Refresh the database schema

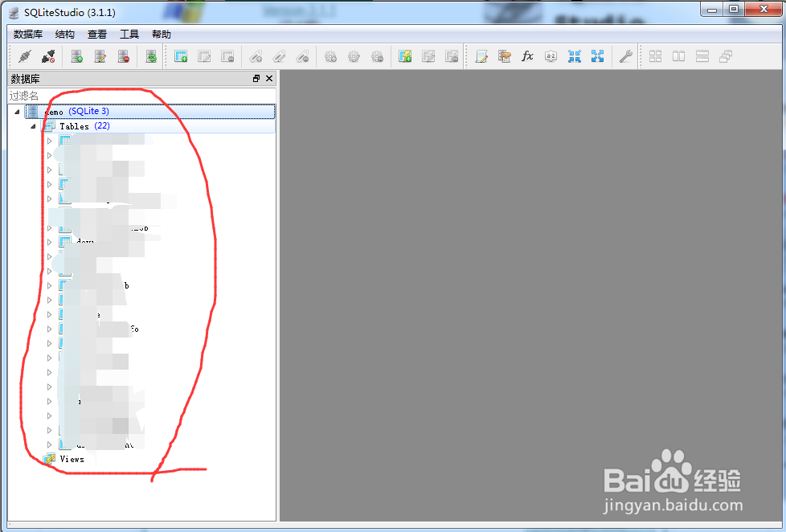pos(151,56)
